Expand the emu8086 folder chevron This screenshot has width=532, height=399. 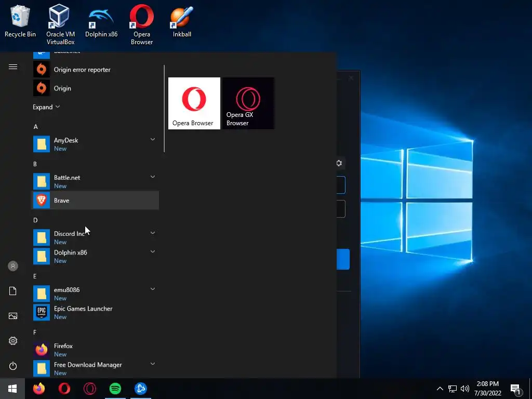[x=153, y=289]
